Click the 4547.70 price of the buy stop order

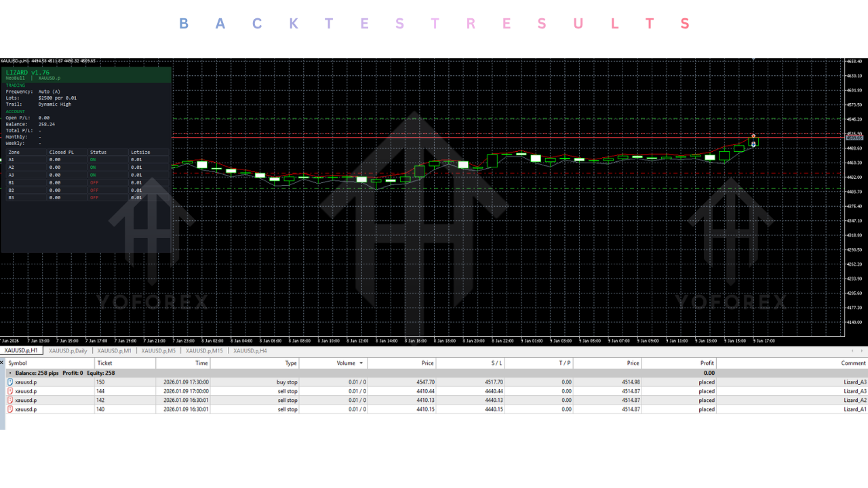click(x=425, y=382)
